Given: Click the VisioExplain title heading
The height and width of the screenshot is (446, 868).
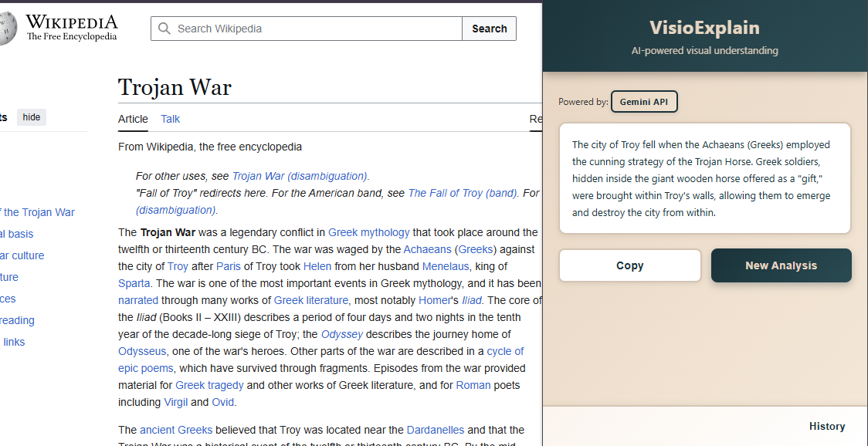Looking at the screenshot, I should click(x=705, y=28).
